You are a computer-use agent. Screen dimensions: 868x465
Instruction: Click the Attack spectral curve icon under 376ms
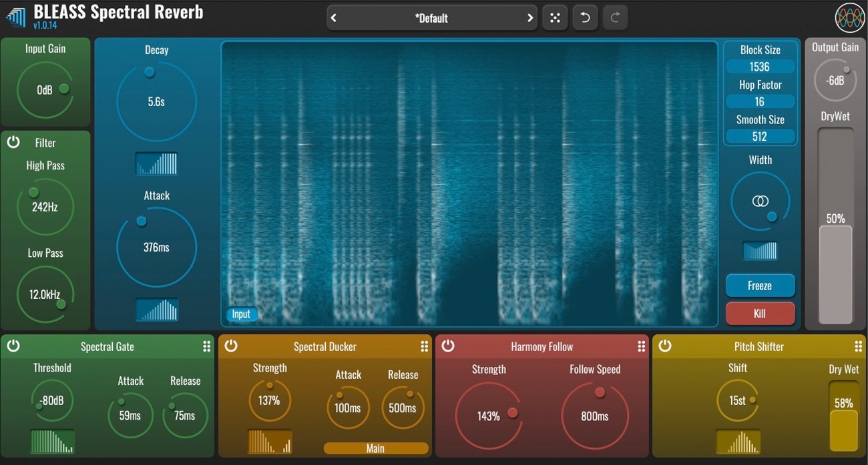pos(157,310)
